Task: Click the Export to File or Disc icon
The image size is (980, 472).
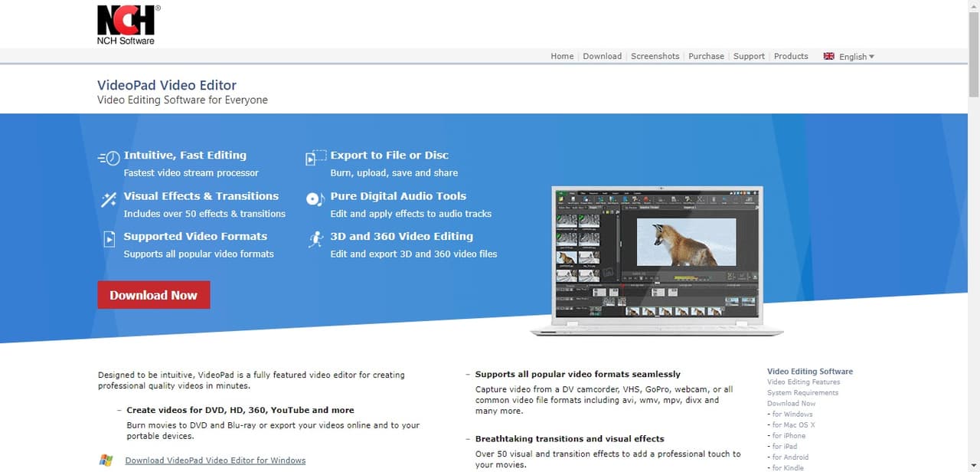Action: 315,158
